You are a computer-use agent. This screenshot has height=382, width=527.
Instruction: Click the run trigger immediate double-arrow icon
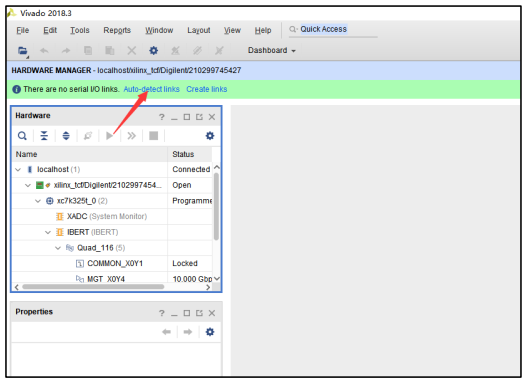[131, 136]
